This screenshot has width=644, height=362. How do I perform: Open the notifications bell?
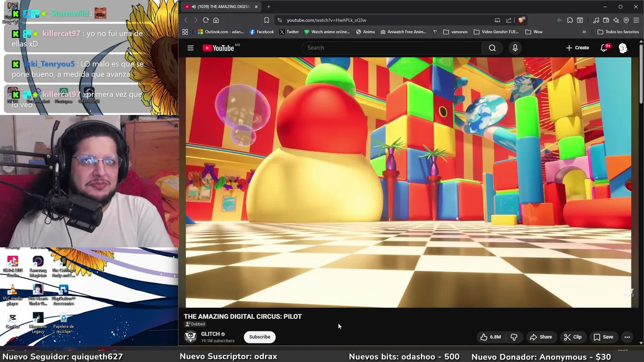click(x=604, y=48)
